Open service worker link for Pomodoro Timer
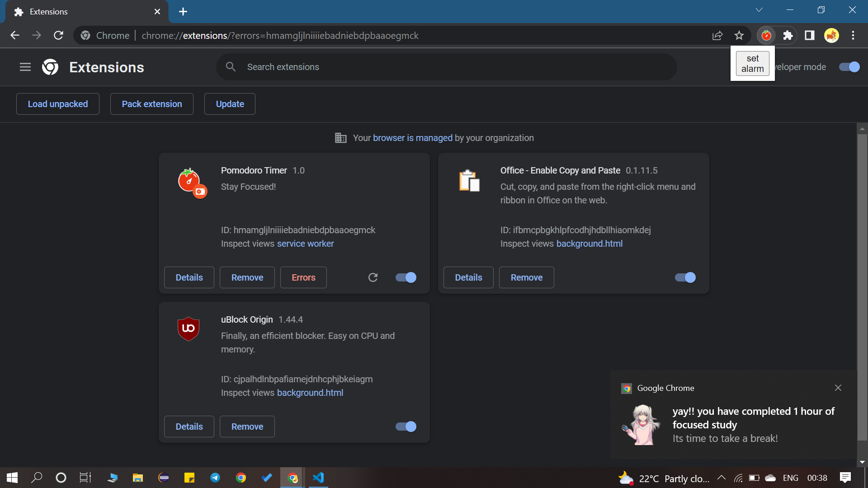Screen dimensions: 868x488 (305, 244)
